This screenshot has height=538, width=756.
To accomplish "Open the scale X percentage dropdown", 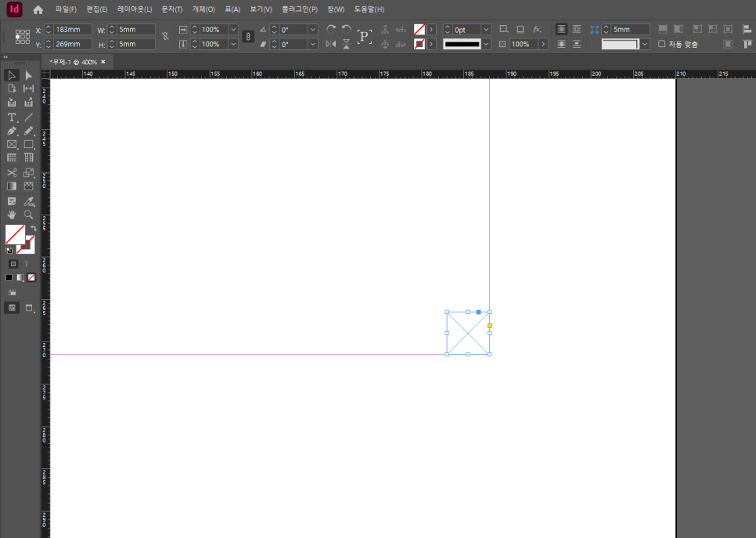I will pyautogui.click(x=233, y=30).
